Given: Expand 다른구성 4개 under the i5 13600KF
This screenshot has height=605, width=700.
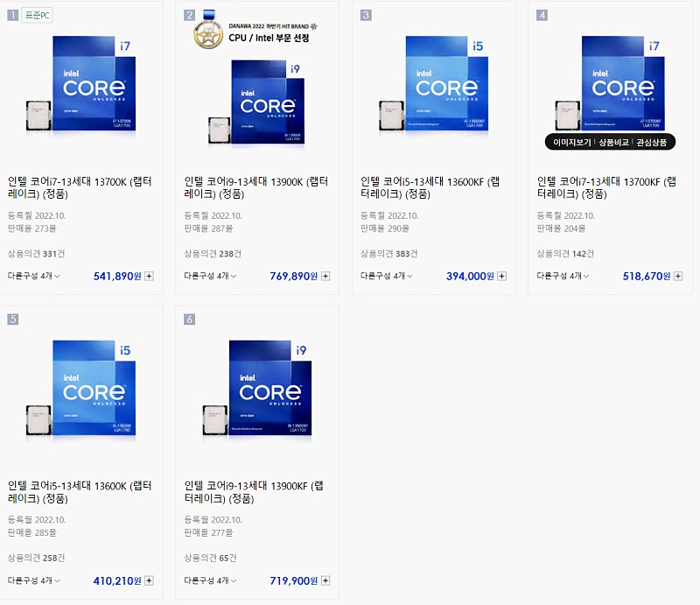Looking at the screenshot, I should (x=387, y=276).
